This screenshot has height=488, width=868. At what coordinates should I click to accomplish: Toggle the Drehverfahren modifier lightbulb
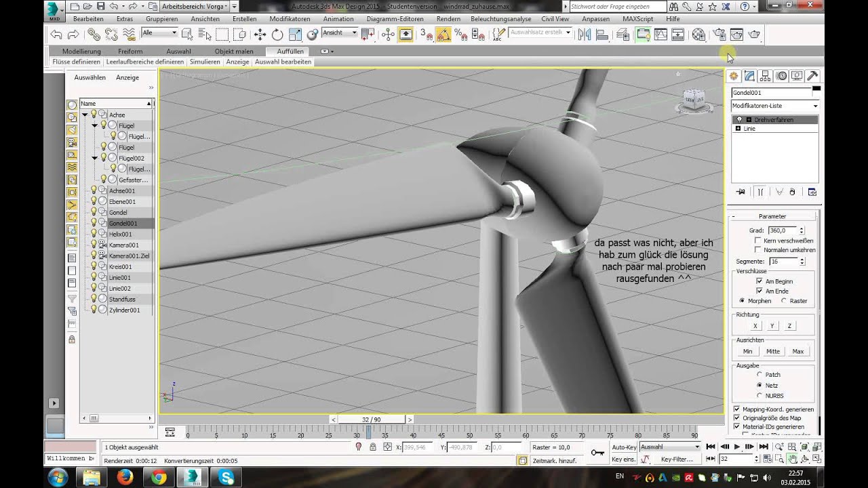[740, 120]
